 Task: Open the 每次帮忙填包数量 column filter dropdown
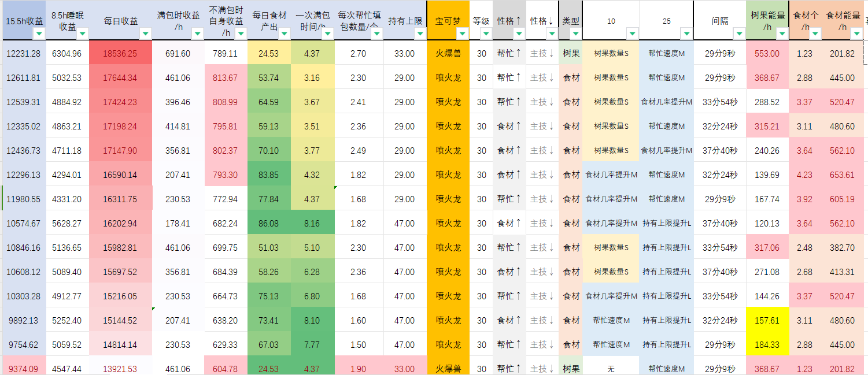pos(376,34)
